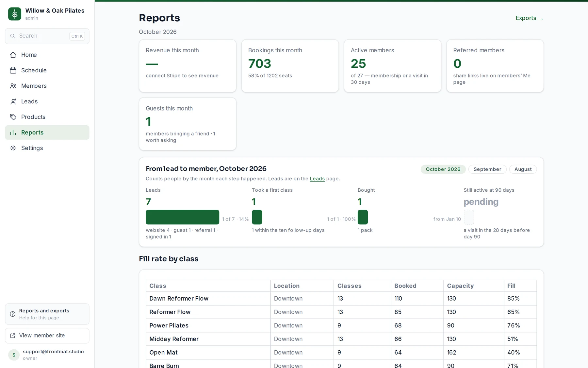Go to the Schedule section
The width and height of the screenshot is (588, 368).
pyautogui.click(x=47, y=70)
